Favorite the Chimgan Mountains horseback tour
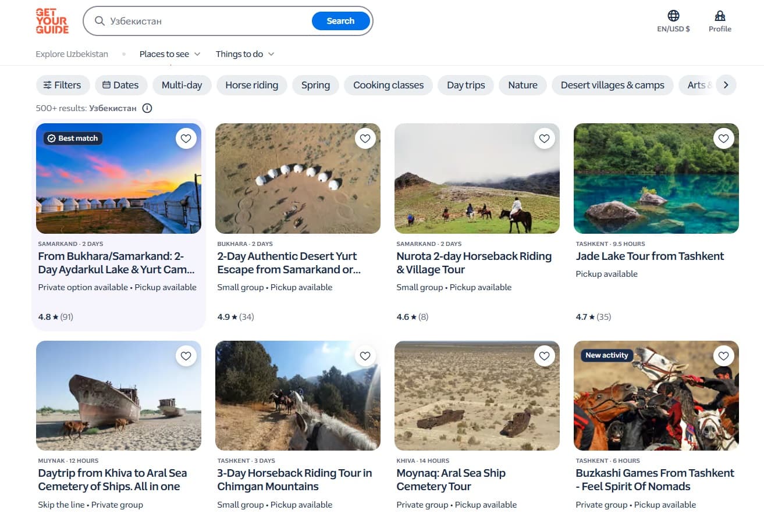The height and width of the screenshot is (532, 764). tap(365, 356)
